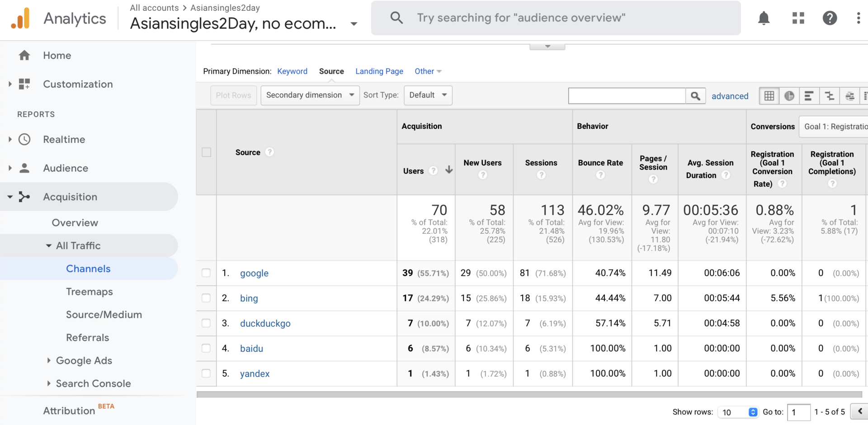Click the Audience person icon
868x425 pixels.
(24, 168)
